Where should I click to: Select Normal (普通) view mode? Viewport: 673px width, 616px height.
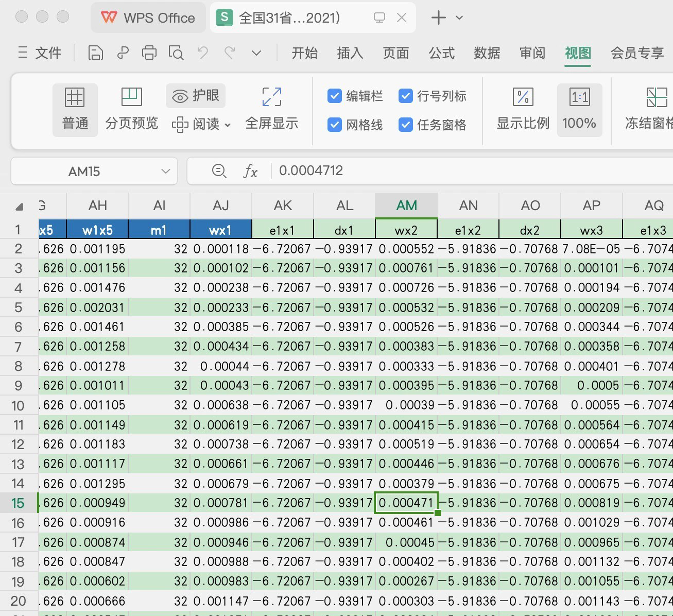(75, 109)
